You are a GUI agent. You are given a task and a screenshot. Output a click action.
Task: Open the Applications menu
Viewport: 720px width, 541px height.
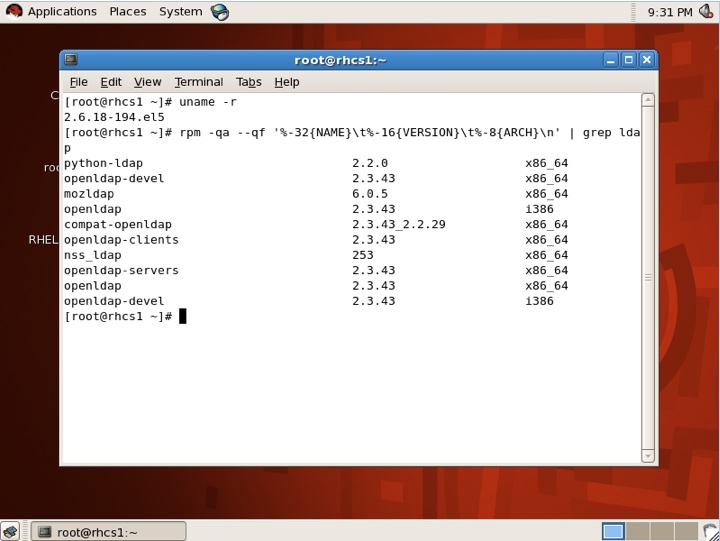(x=62, y=11)
